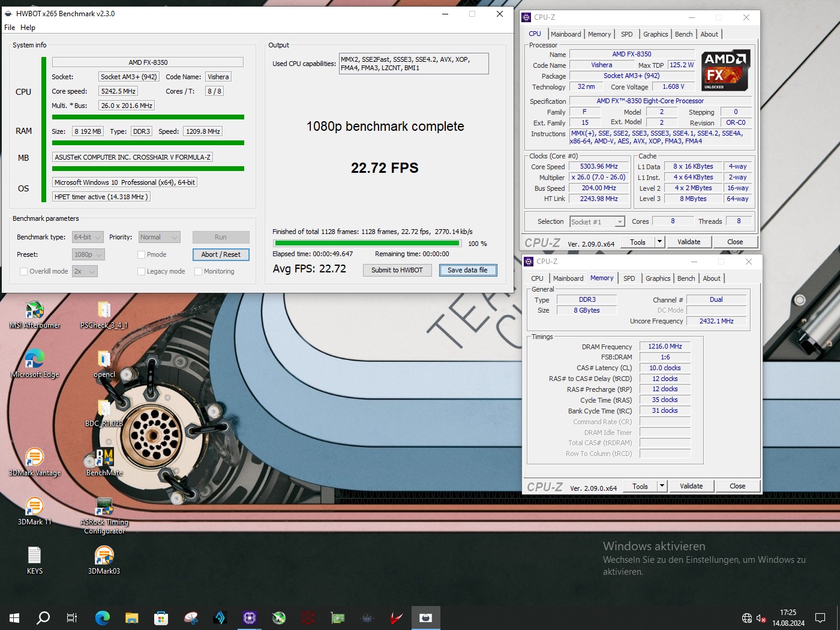This screenshot has height=630, width=840.
Task: Open Microsoft Store from taskbar
Action: tap(161, 617)
